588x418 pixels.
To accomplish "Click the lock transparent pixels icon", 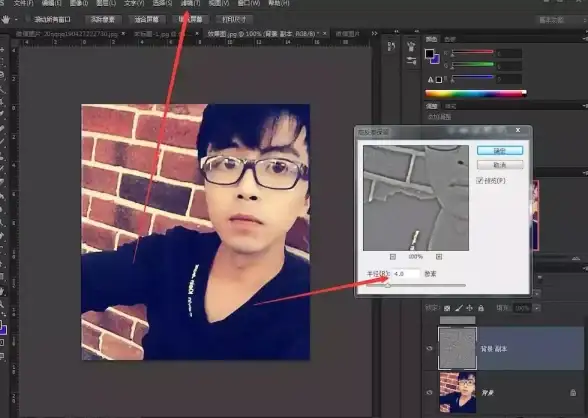I will tap(447, 308).
